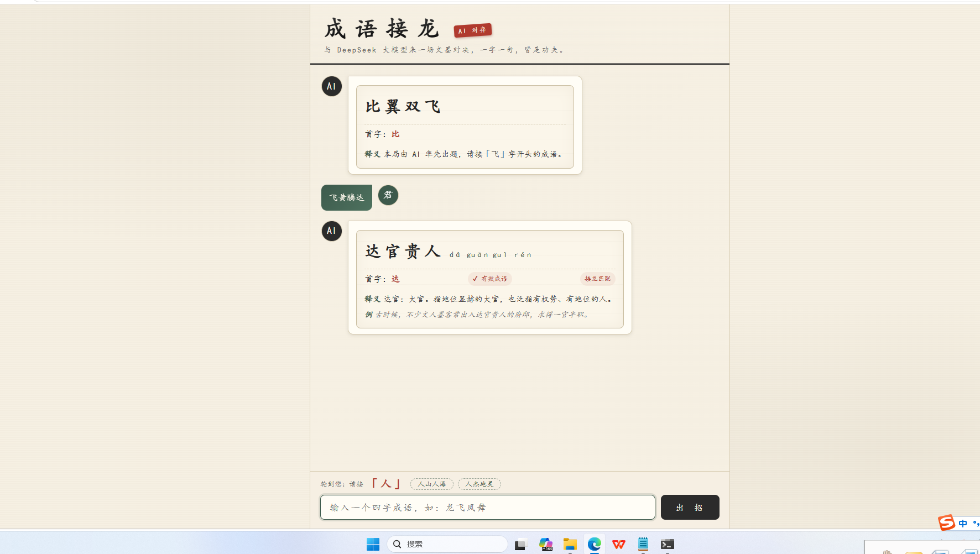Image resolution: width=980 pixels, height=554 pixels.
Task: Click the AI avatar beside 比翼双飞
Action: click(332, 86)
